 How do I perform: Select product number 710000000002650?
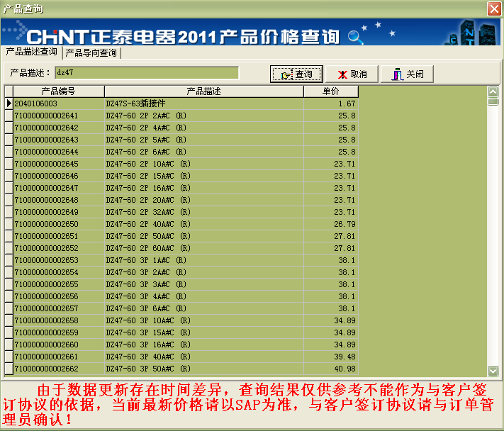(59, 224)
